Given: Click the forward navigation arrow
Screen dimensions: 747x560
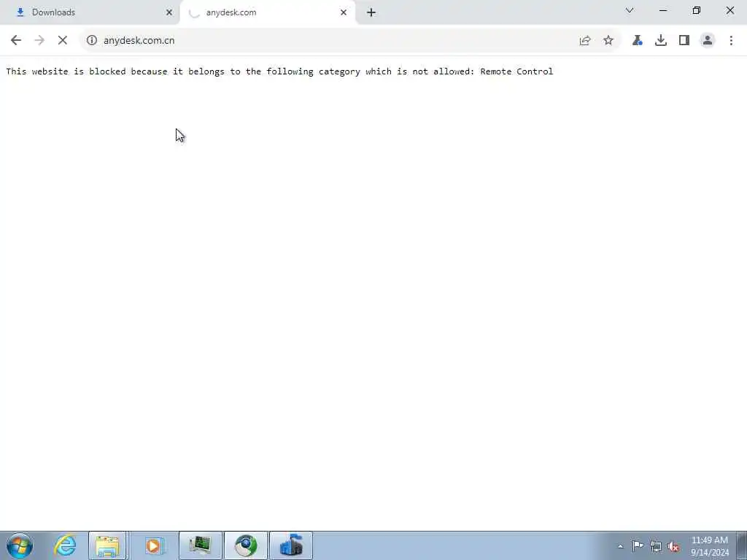Looking at the screenshot, I should [39, 41].
